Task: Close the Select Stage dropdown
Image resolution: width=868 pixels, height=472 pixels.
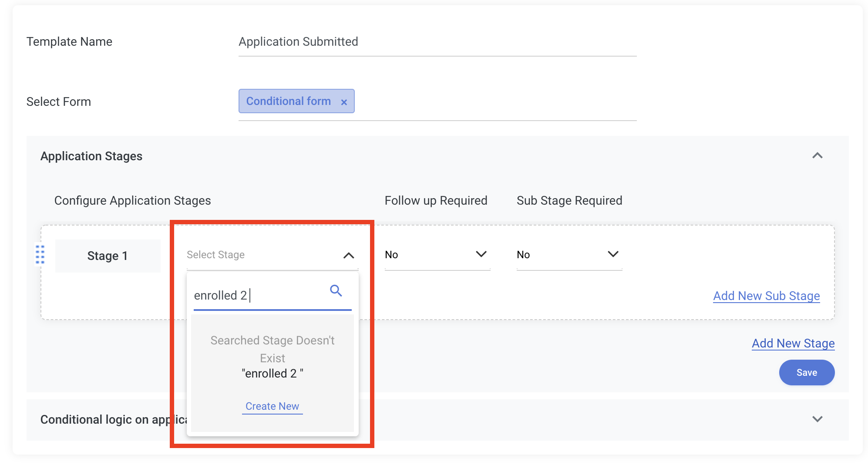Action: click(349, 255)
